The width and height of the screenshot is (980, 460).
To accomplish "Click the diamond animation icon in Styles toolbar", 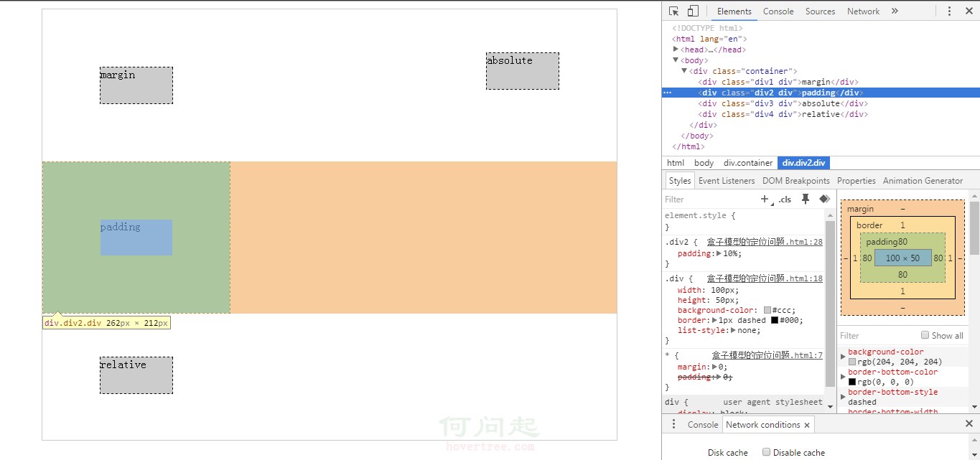I will [x=824, y=199].
